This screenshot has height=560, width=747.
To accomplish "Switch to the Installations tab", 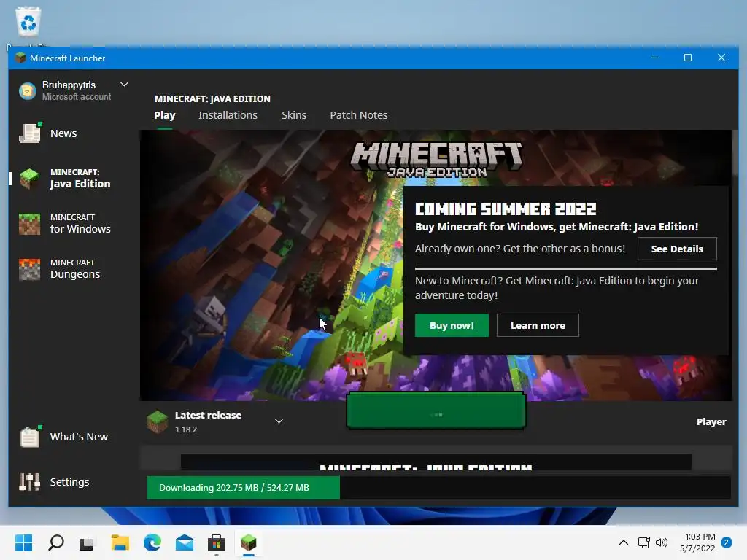I will tap(228, 115).
